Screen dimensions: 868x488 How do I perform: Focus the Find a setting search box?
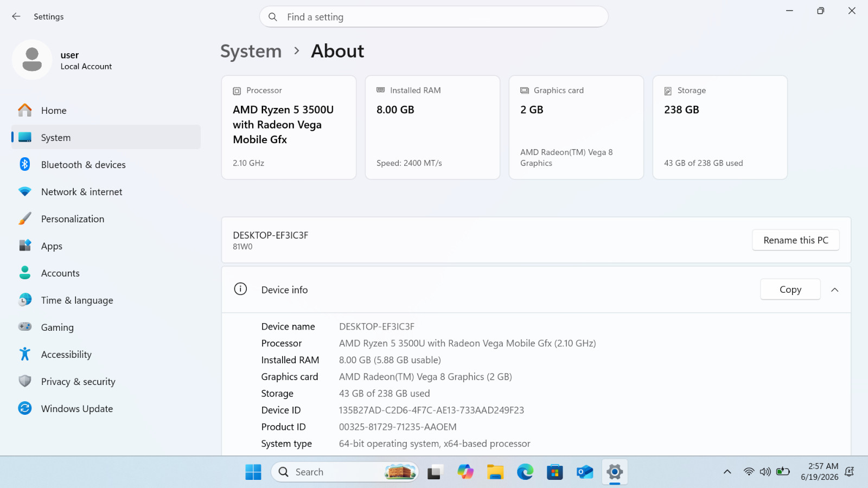point(433,17)
